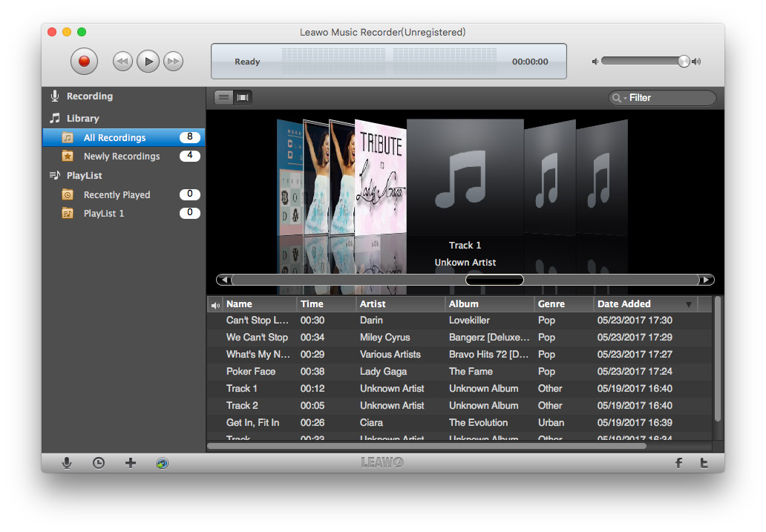Open PlayList 1 in the sidebar

[104, 214]
